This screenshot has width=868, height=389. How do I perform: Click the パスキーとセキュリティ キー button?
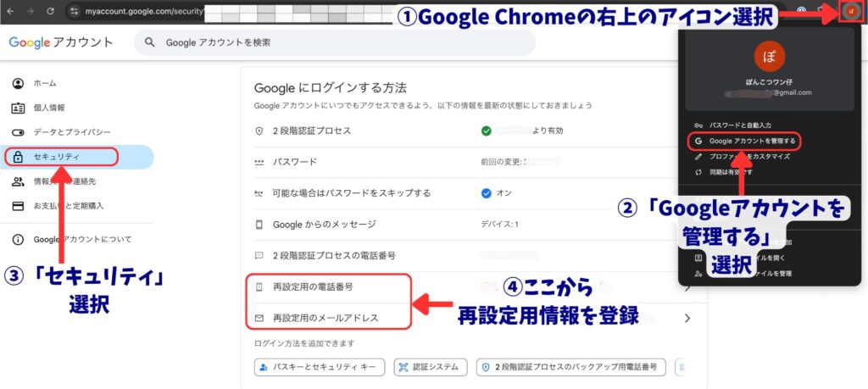click(320, 367)
